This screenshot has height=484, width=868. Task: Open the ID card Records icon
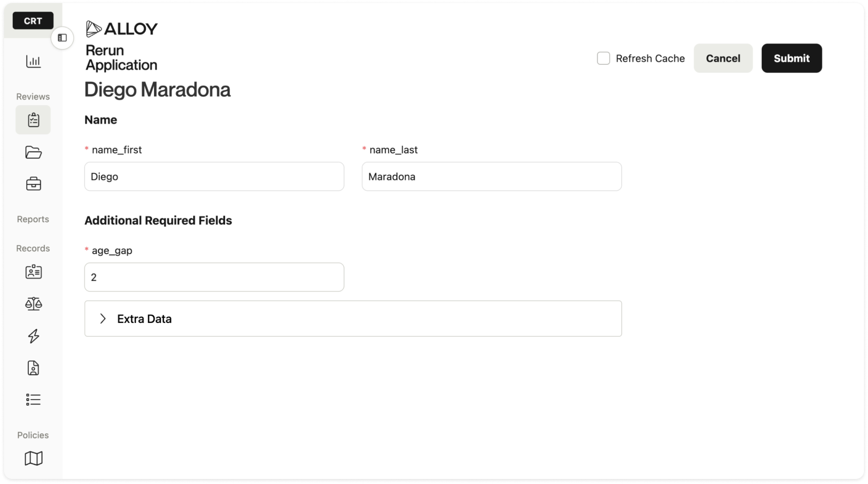33,272
